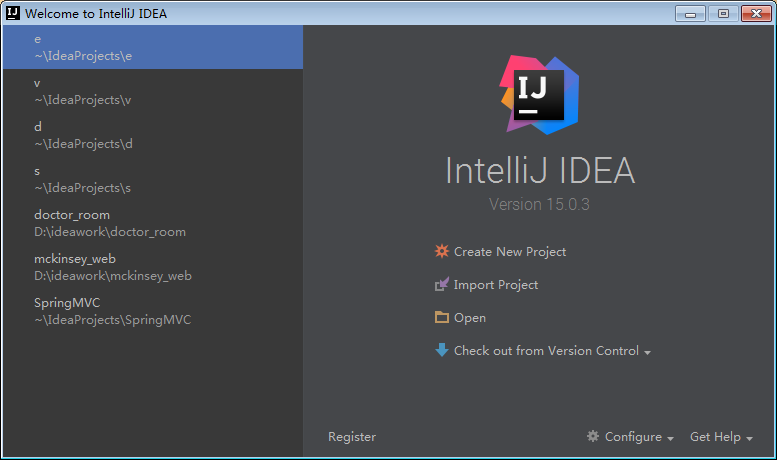Open recent project named e
The height and width of the screenshot is (460, 777).
point(153,47)
